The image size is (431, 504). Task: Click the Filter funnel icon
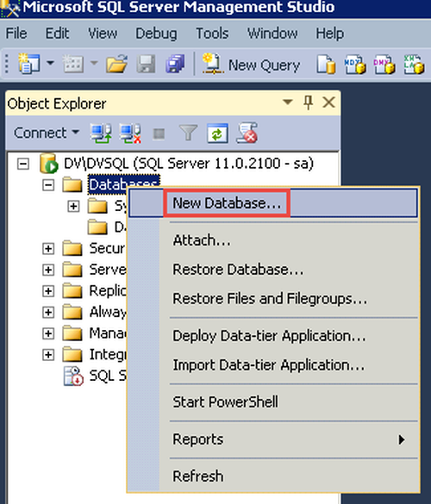188,133
